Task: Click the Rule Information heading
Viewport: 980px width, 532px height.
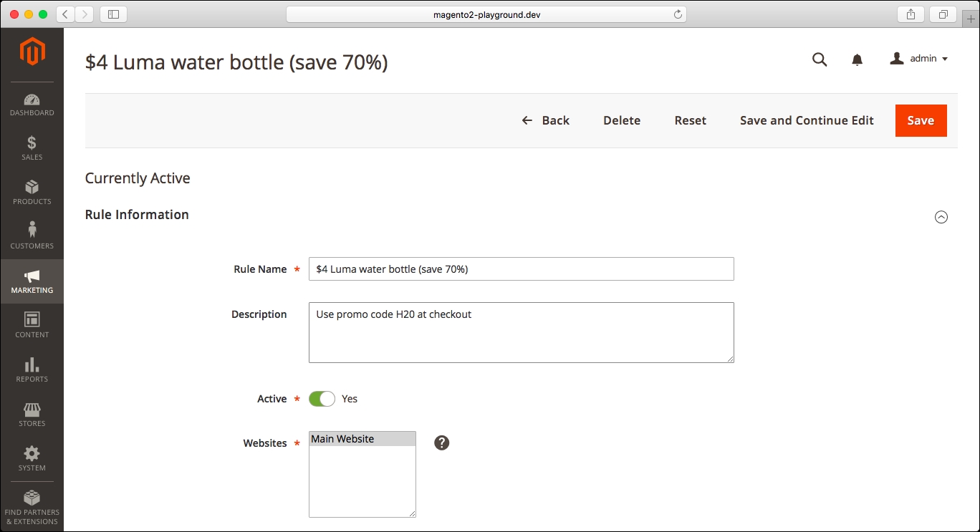Action: (137, 214)
